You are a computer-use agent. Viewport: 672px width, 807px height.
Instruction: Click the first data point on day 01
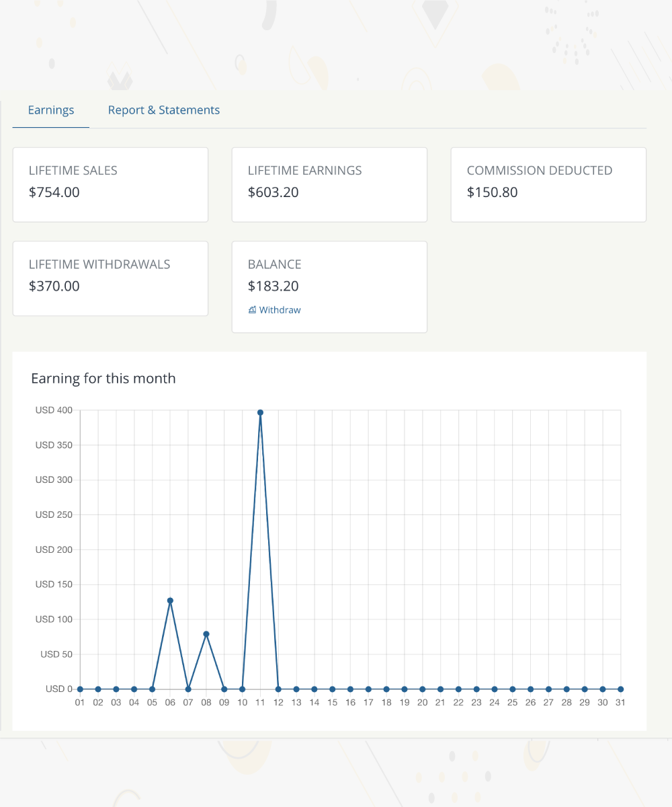(80, 689)
